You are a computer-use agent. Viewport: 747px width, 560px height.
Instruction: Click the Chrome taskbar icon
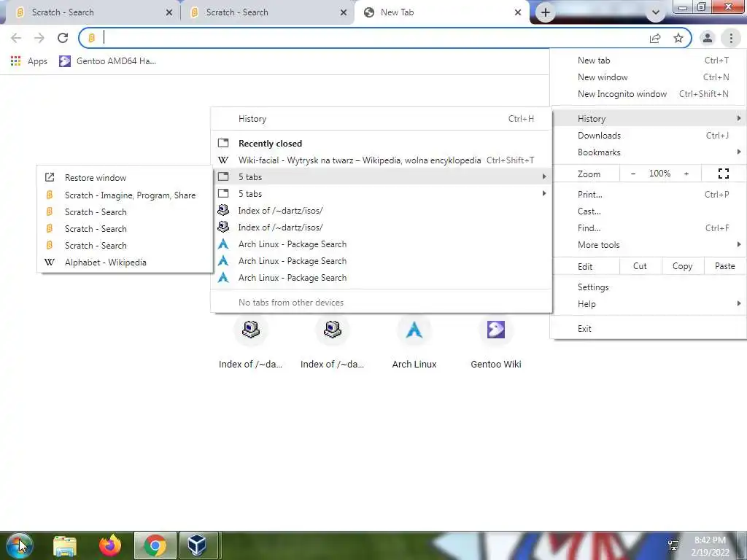[x=155, y=545]
